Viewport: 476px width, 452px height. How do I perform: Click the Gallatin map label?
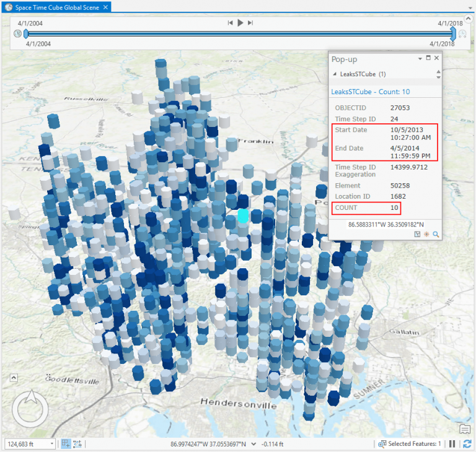[x=404, y=332]
